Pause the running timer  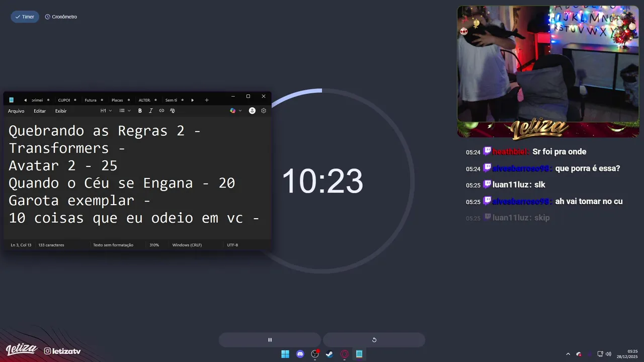click(x=270, y=340)
